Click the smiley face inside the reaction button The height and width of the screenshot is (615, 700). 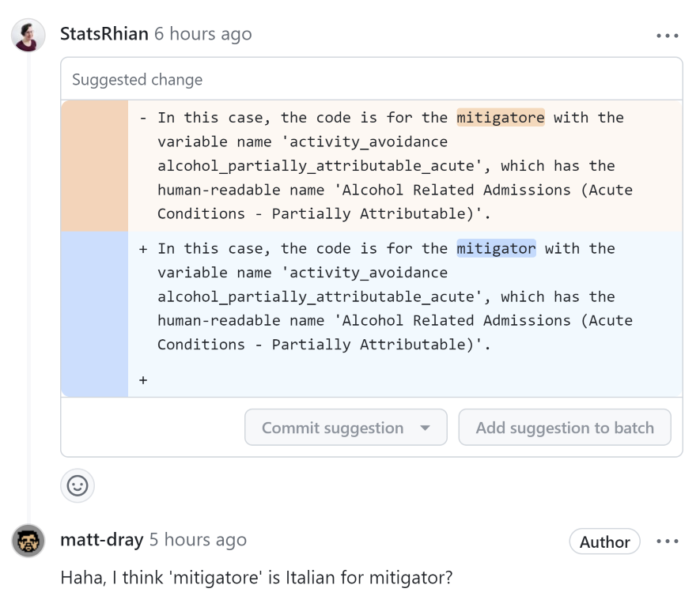(77, 485)
